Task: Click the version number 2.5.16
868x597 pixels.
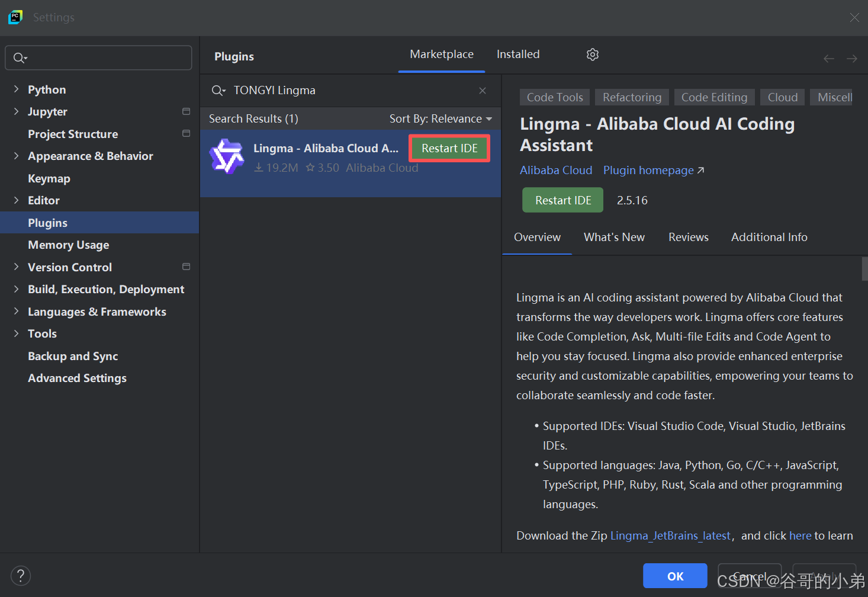Action: click(x=632, y=200)
